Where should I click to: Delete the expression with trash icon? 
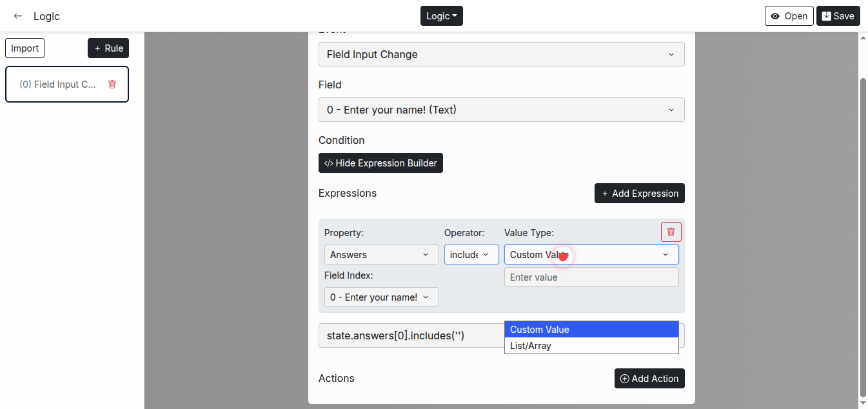coord(671,232)
